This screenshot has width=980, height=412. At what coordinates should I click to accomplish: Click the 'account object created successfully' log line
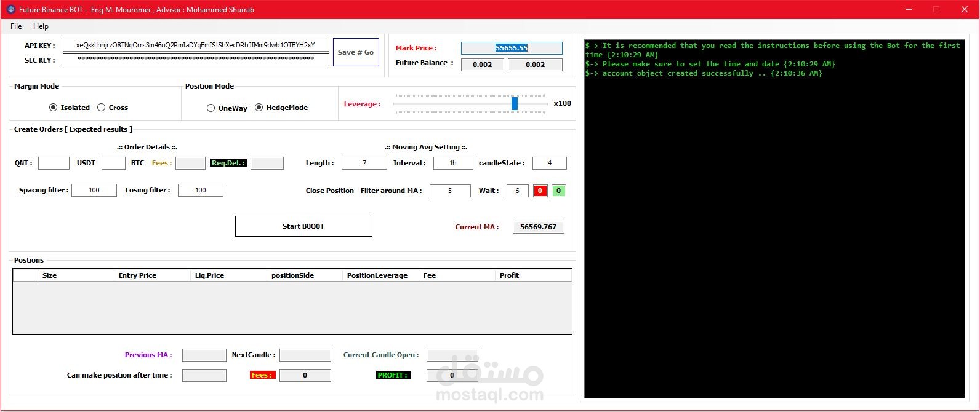704,73
